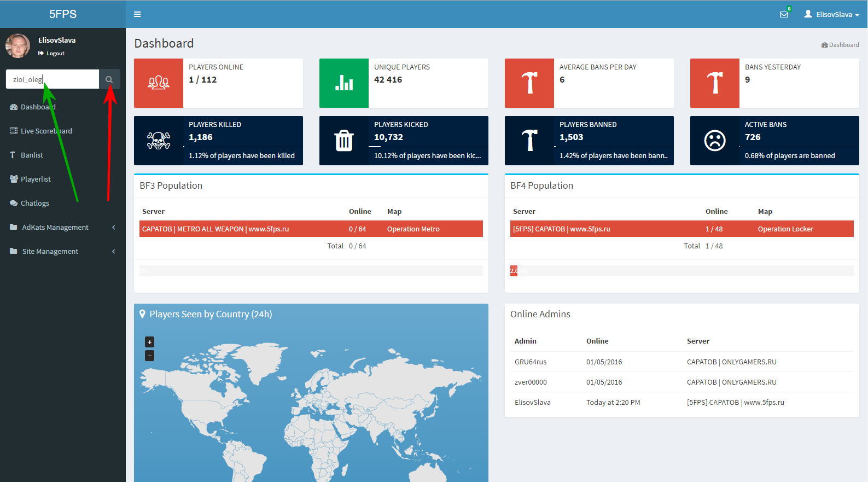Viewport: 868px width, 482px height.
Task: Click the search magnifier button
Action: (109, 79)
